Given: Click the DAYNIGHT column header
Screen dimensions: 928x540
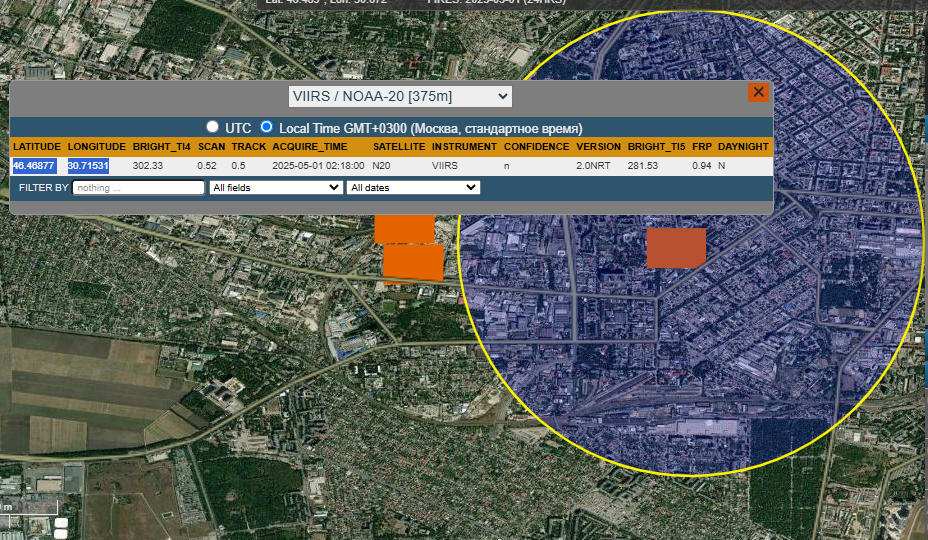Looking at the screenshot, I should [x=743, y=147].
